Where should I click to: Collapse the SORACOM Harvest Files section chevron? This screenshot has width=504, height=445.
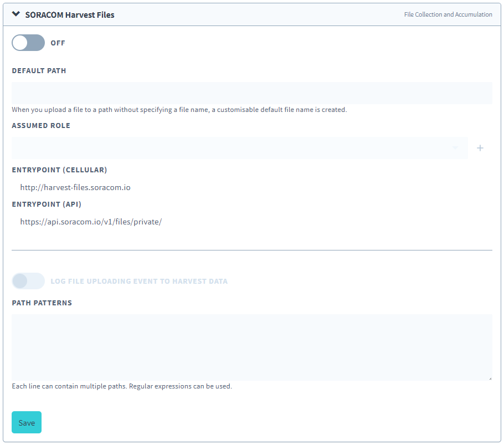pos(15,14)
